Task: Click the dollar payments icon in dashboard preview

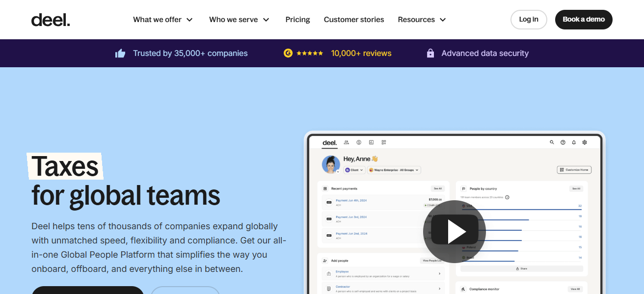Action: coord(359,142)
